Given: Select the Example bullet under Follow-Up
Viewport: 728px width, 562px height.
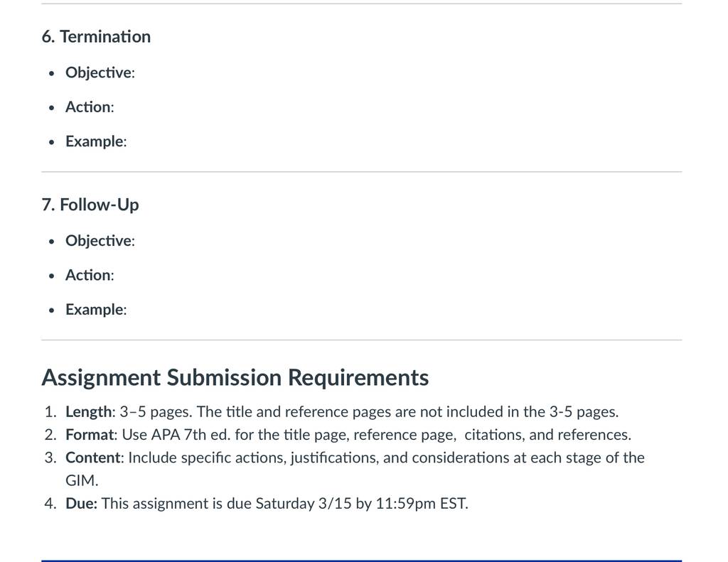Looking at the screenshot, I should click(x=96, y=309).
